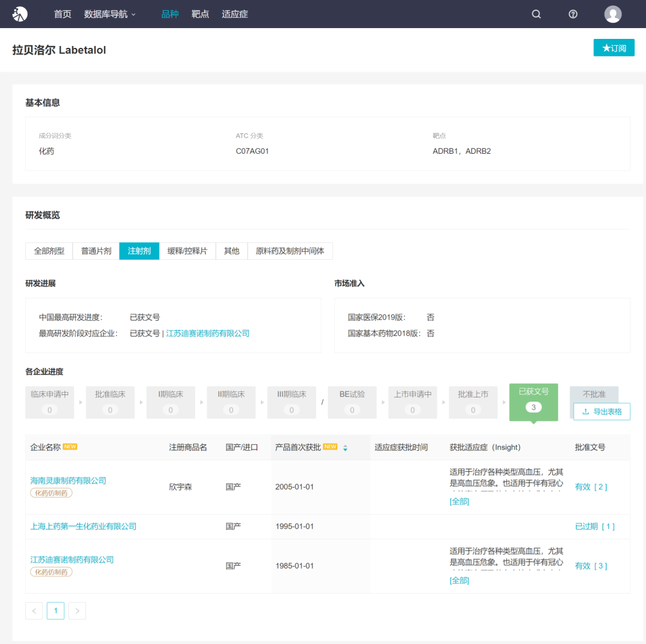Open 已过期 [1] approval numbers link
Image resolution: width=646 pixels, height=644 pixels.
point(595,527)
